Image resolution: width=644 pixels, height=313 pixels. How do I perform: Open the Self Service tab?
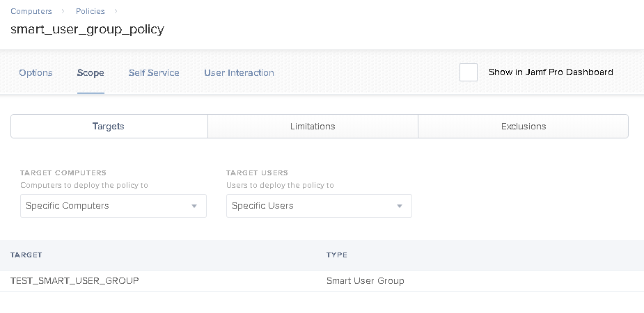(x=154, y=72)
